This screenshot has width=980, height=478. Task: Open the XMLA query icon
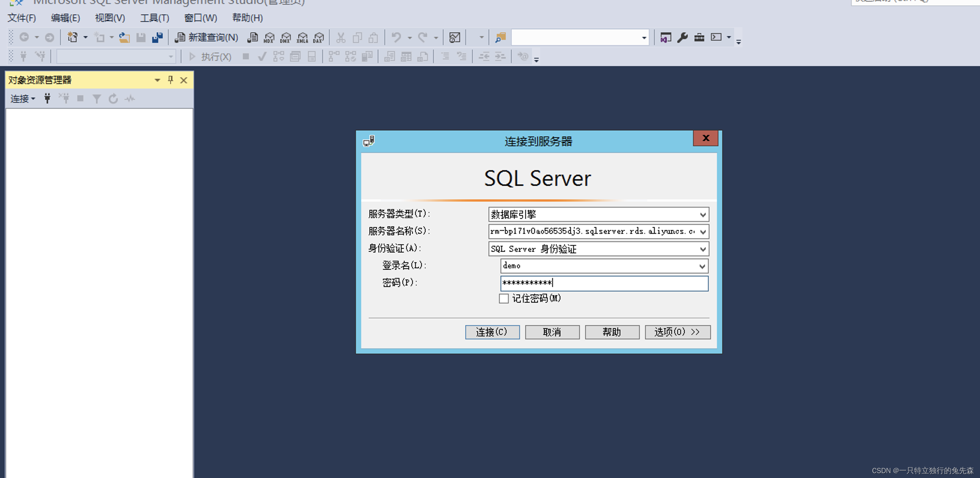point(302,37)
